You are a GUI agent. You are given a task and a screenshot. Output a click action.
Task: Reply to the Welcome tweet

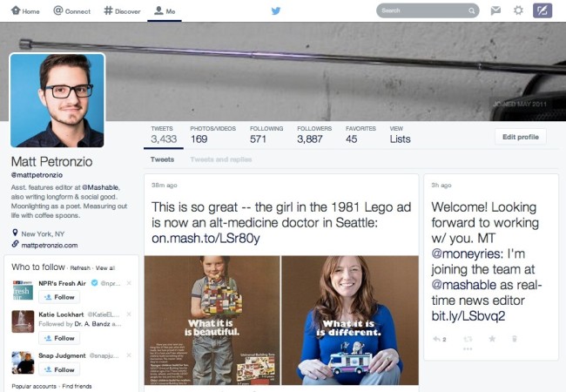[437, 339]
